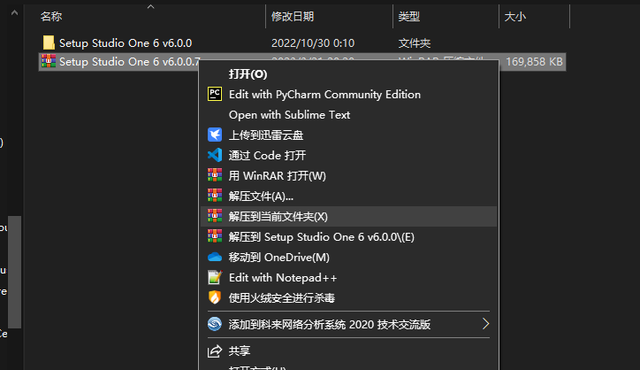640x370 pixels.
Task: Collapse navigation pane using top-left up arrow
Action: click(x=14, y=13)
